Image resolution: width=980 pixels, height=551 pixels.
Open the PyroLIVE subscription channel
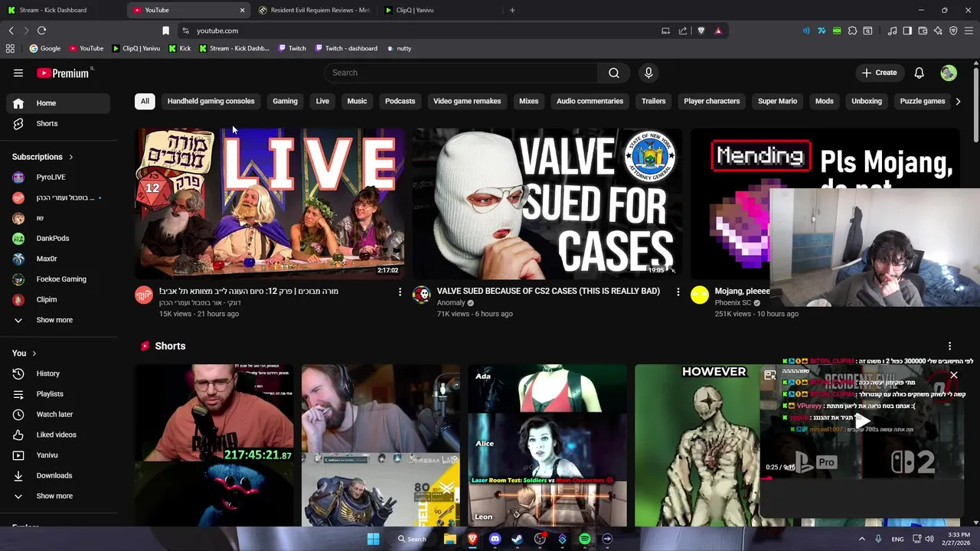pos(58,177)
